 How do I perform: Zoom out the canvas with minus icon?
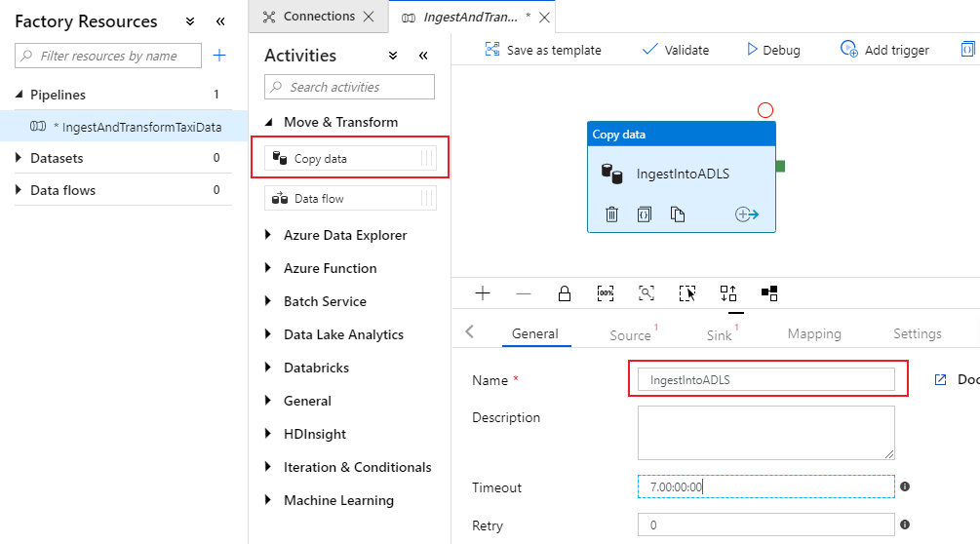[524, 293]
